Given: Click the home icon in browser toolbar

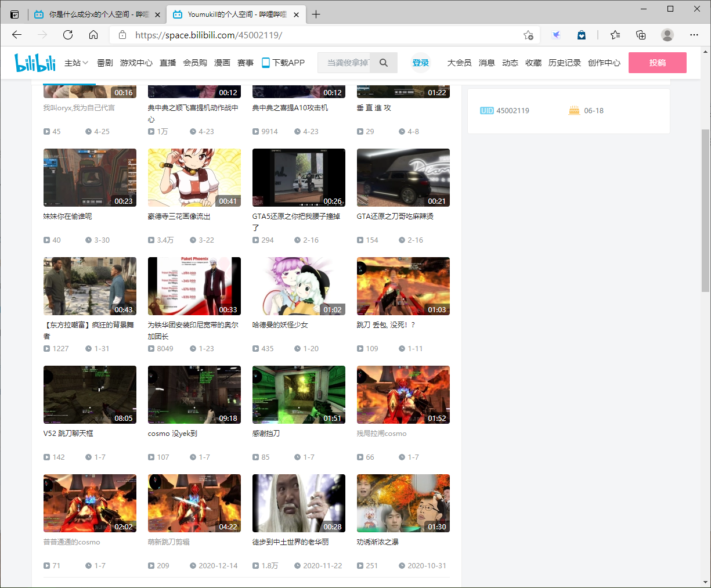Looking at the screenshot, I should click(93, 35).
